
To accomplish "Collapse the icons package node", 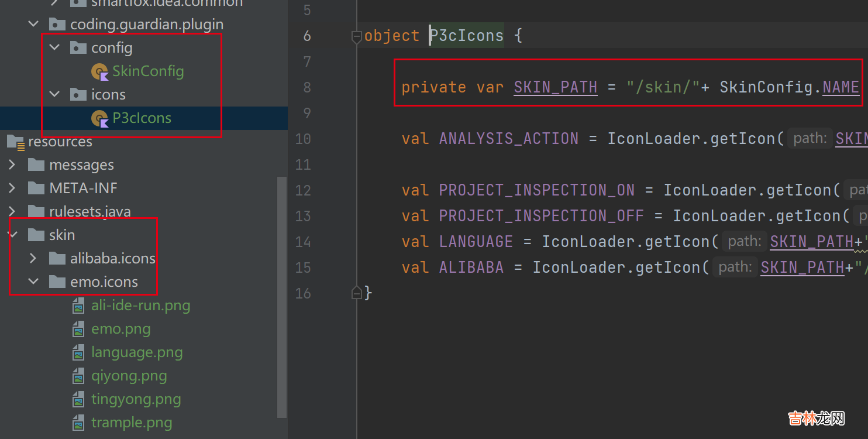I will coord(55,94).
